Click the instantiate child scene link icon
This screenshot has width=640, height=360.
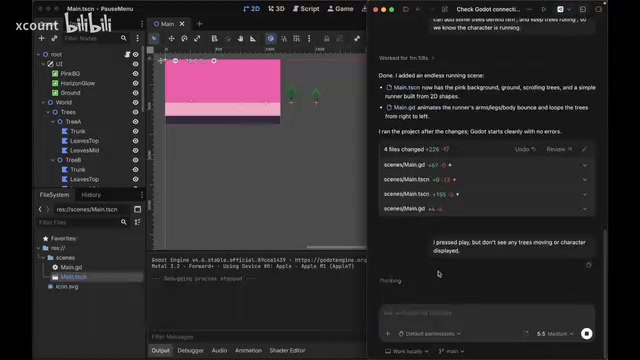[54, 38]
